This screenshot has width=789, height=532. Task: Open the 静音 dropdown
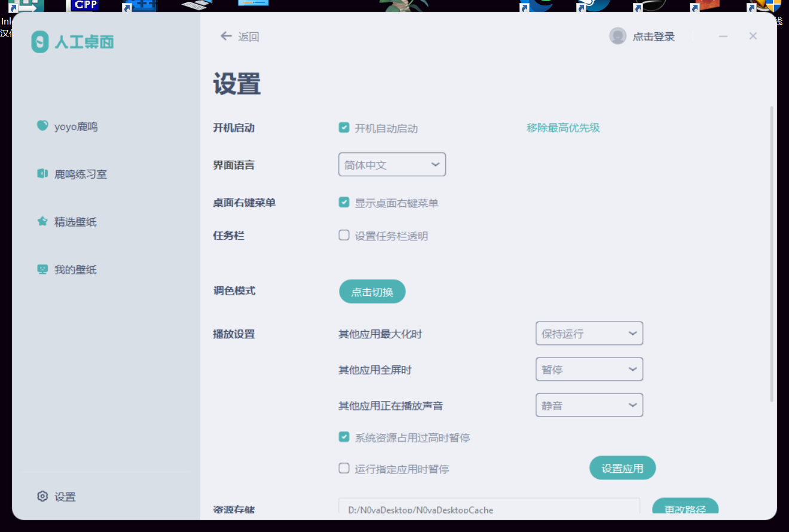tap(589, 405)
